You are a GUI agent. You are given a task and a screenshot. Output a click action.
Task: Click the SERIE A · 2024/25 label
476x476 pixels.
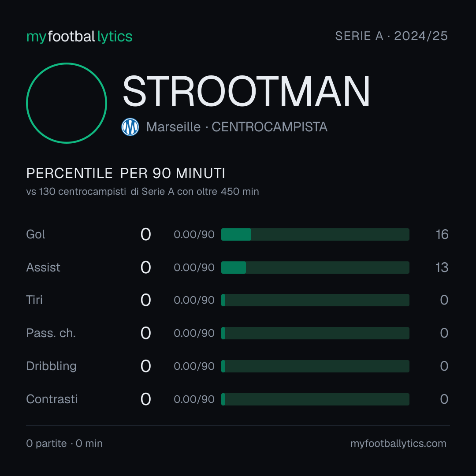391,36
